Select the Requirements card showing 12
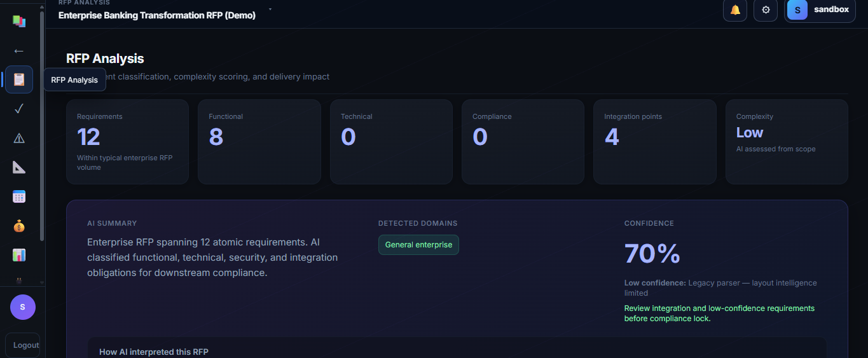868x358 pixels. coord(127,142)
